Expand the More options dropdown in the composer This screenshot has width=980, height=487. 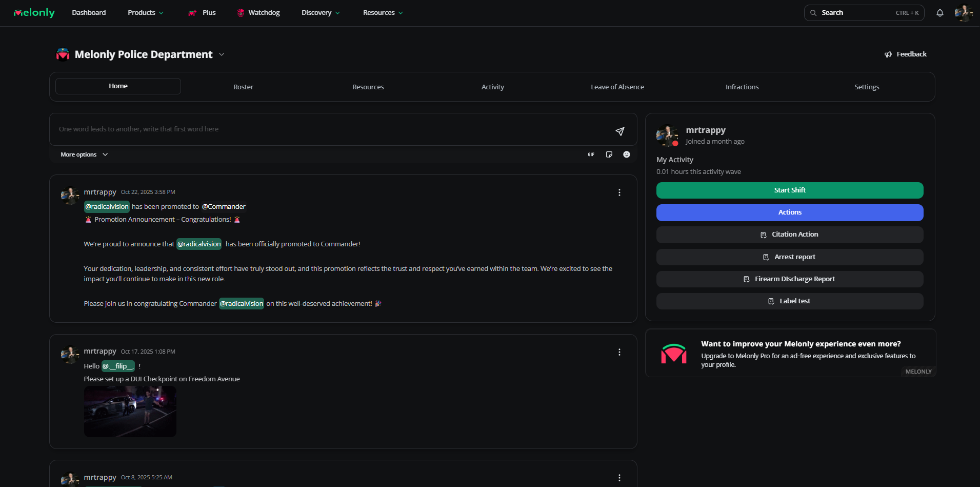pos(84,154)
